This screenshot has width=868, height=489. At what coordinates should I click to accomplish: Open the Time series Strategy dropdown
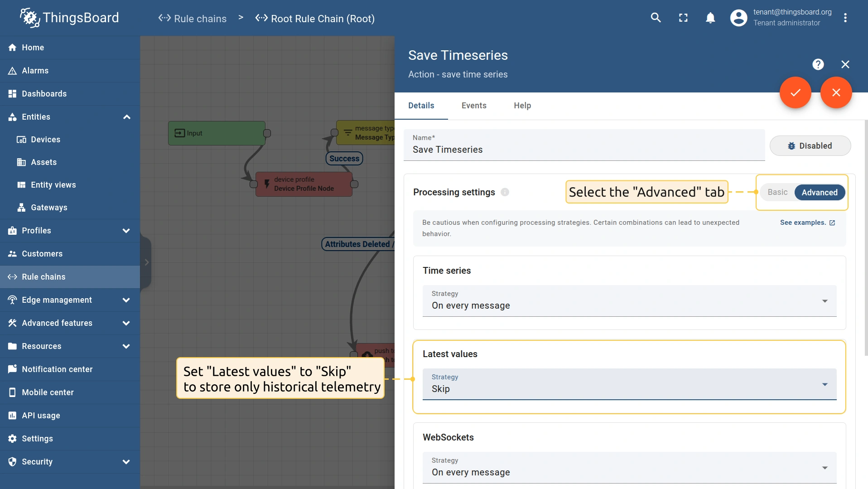[x=629, y=301]
